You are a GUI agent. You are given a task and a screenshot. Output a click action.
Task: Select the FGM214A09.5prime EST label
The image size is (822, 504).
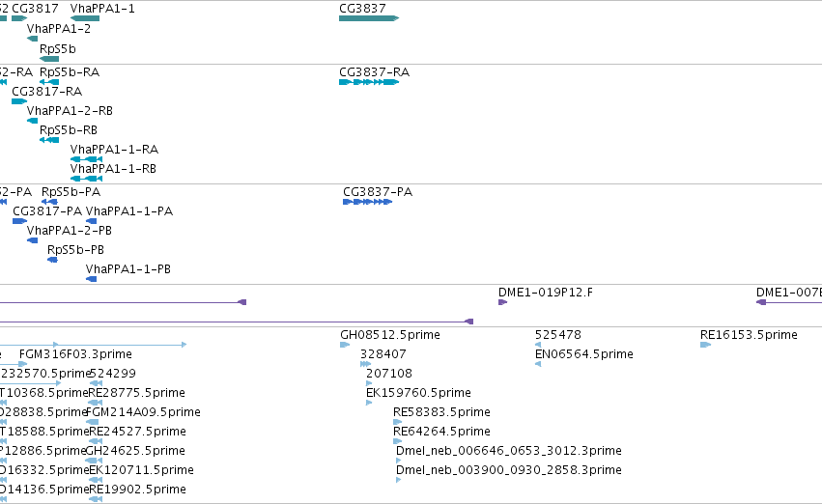coord(143,413)
